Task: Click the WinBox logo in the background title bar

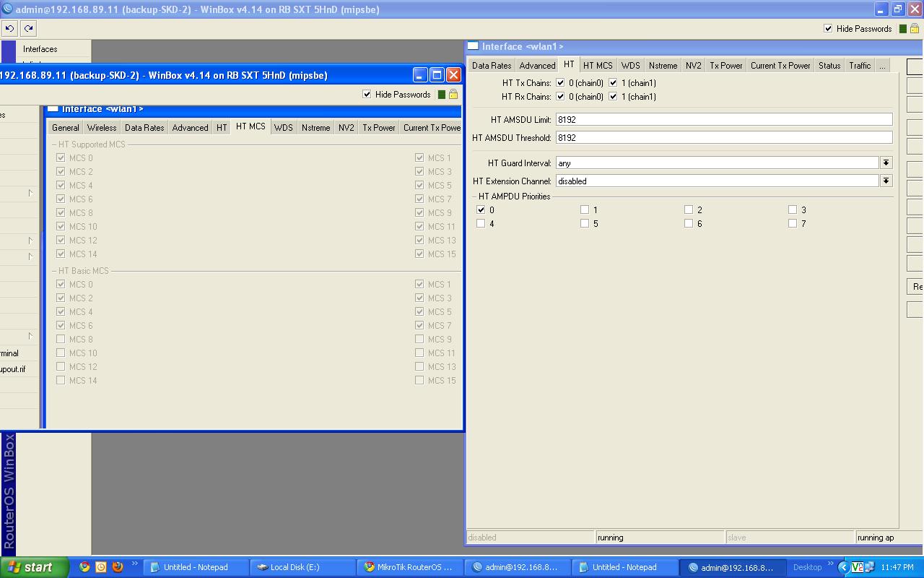Action: (7, 9)
